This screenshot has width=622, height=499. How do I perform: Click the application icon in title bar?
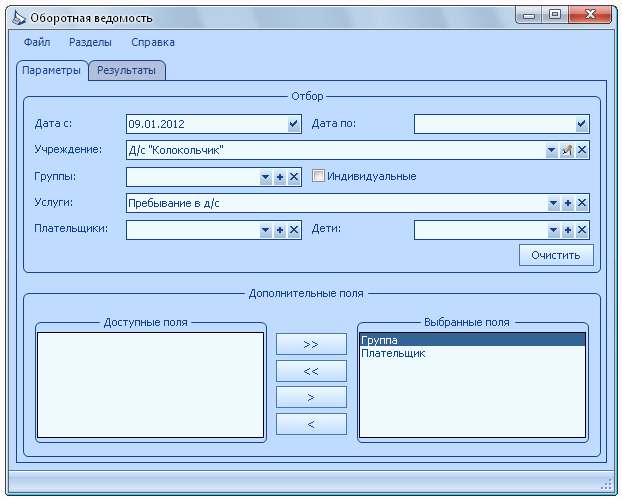pyautogui.click(x=18, y=18)
